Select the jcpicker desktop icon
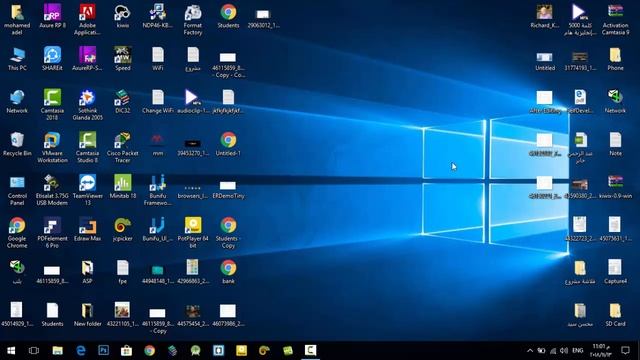Image resolution: width=640 pixels, height=360 pixels. pyautogui.click(x=122, y=229)
